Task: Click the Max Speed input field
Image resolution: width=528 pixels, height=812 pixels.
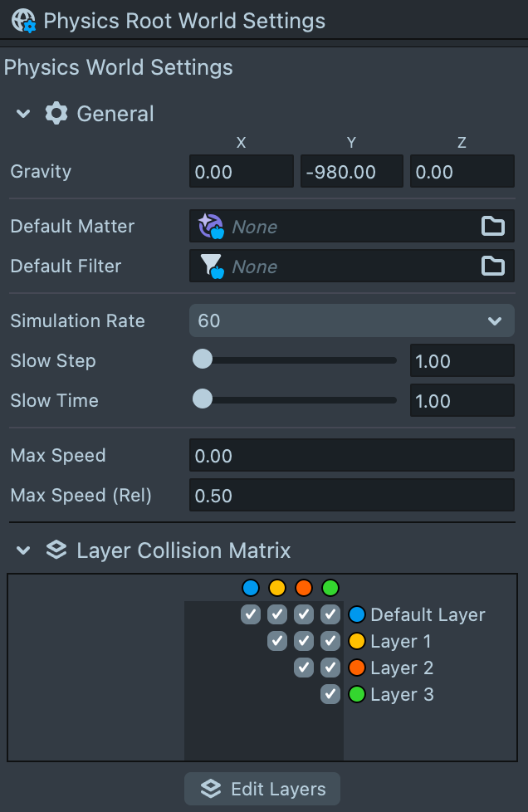Action: click(x=352, y=455)
